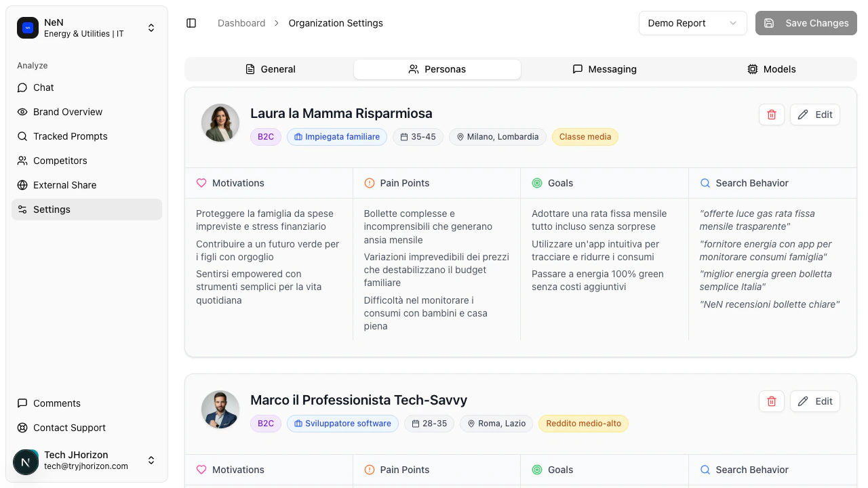Switch to the Messaging tab
Viewport: 868px width, 488px height.
604,68
